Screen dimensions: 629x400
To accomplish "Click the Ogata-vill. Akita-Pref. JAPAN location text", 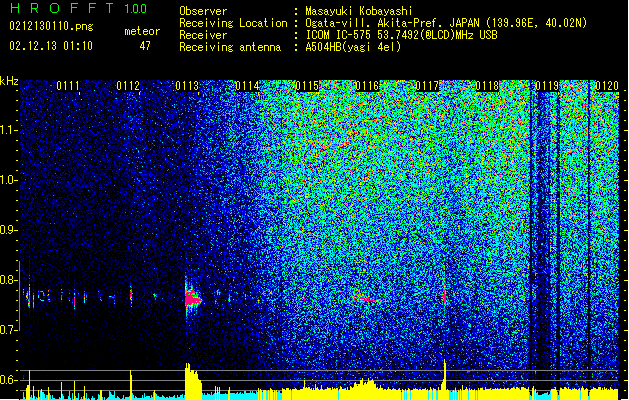I will [x=446, y=23].
